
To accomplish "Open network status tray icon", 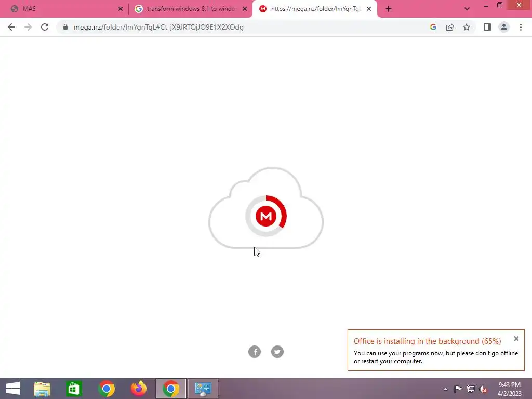I will (471, 389).
